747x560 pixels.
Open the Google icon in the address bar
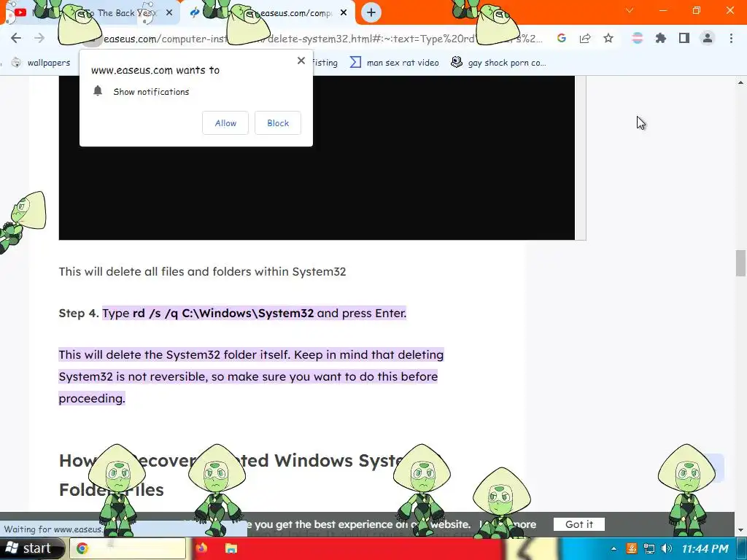pyautogui.click(x=562, y=38)
